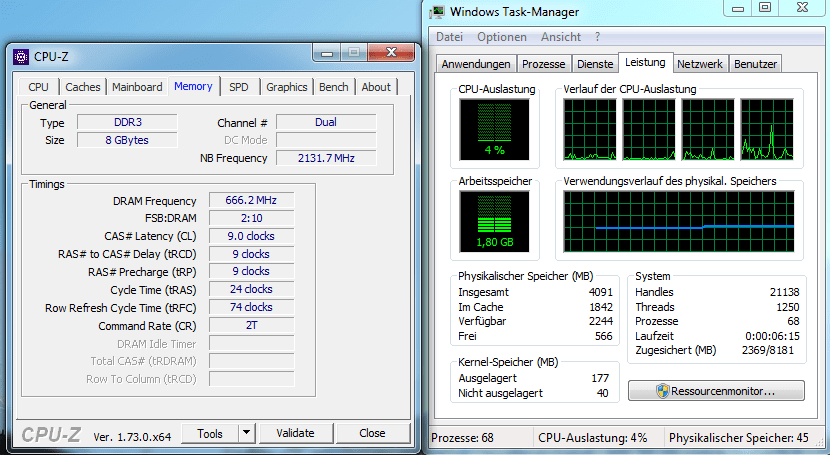The image size is (830, 455).
Task: Click the Verfügbar value 2244
Action: [x=601, y=321]
